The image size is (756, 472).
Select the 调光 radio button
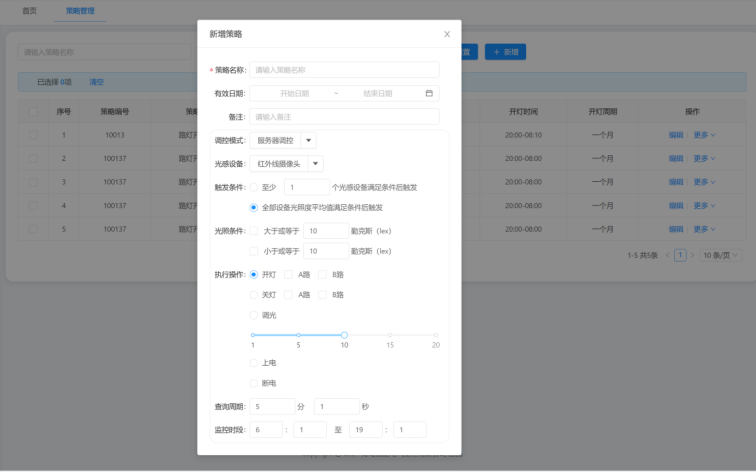[254, 315]
